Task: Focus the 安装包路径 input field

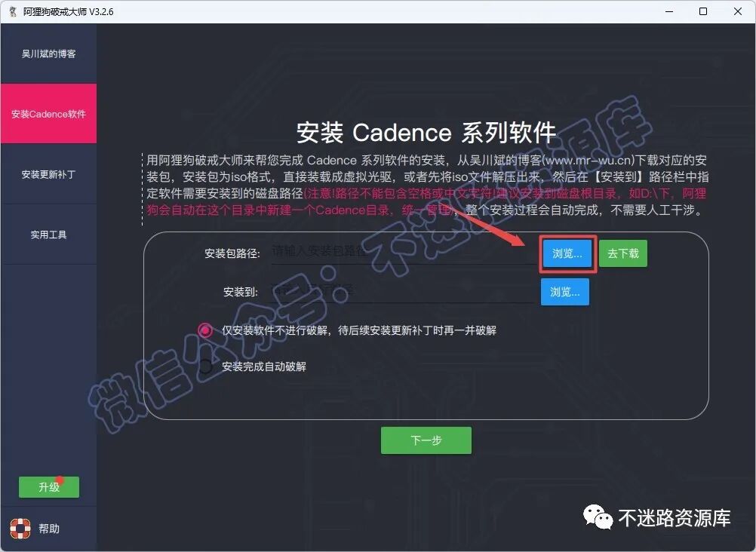Action: 403,252
